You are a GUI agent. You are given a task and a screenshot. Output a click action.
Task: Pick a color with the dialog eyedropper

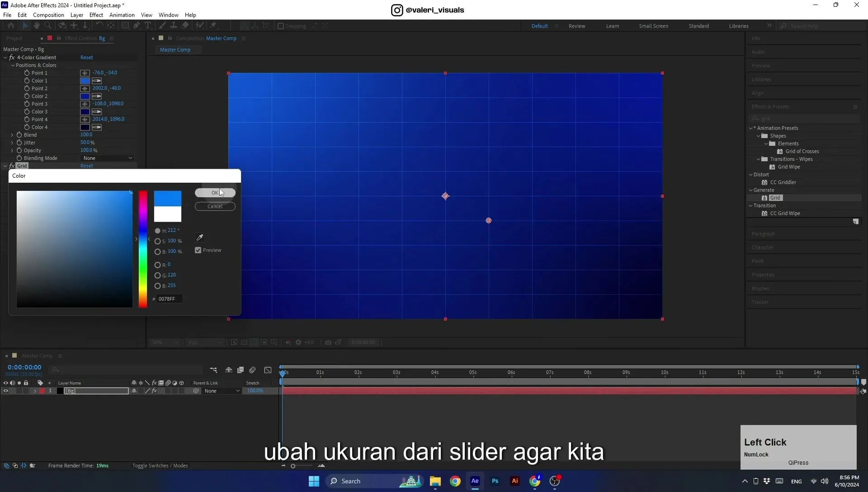coord(199,237)
